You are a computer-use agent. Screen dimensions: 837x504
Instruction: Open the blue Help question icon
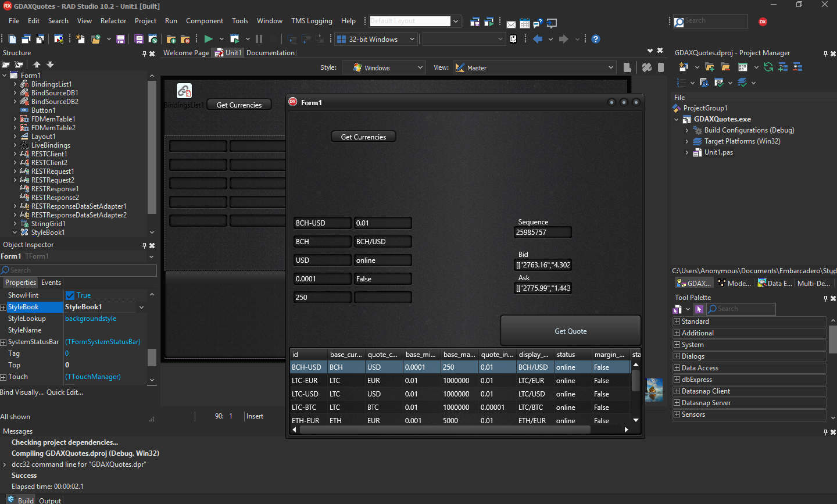tap(595, 39)
